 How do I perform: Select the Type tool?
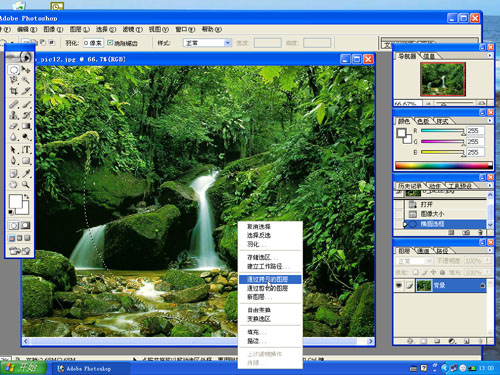coord(26,150)
